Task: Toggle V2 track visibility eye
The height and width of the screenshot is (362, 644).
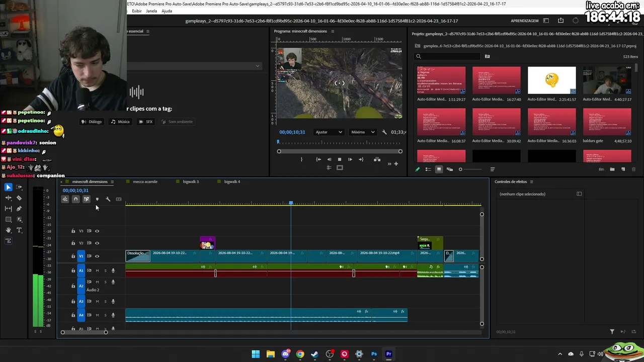Action: coord(97,243)
